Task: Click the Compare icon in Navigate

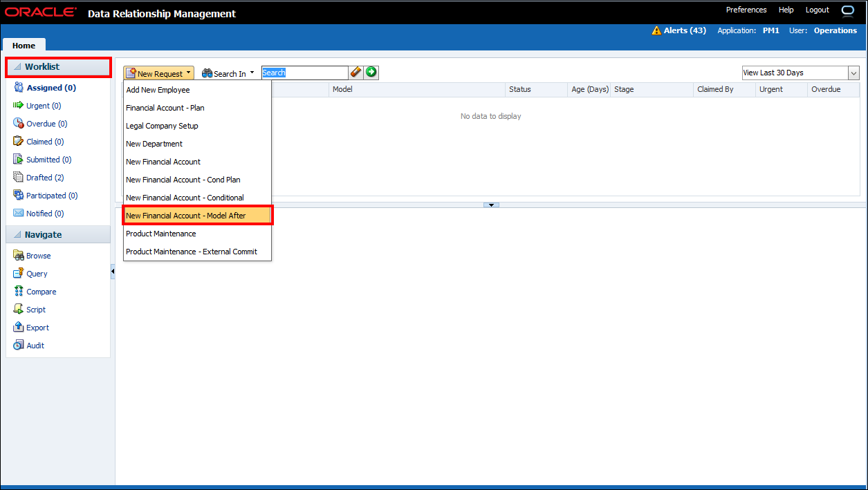Action: point(19,292)
